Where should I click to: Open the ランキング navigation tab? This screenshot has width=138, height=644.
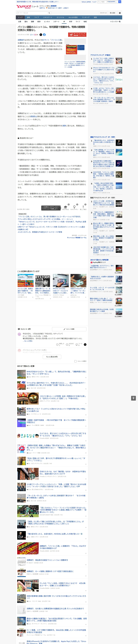(86, 17)
